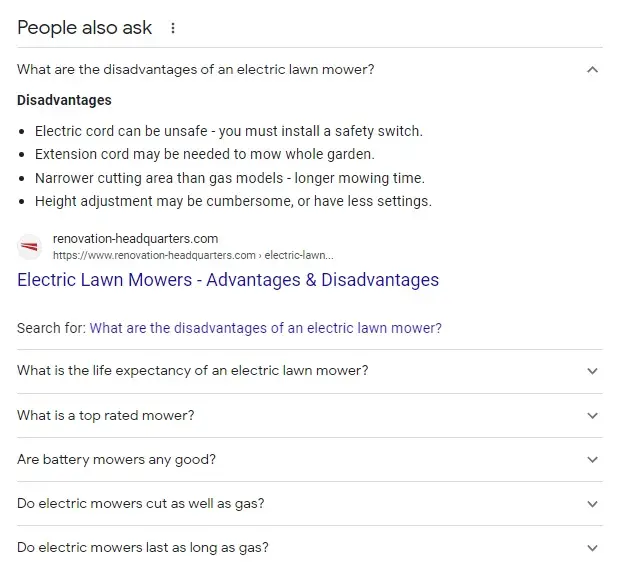Click the Search for disadvantages query link
617x563 pixels.
pyautogui.click(x=266, y=328)
